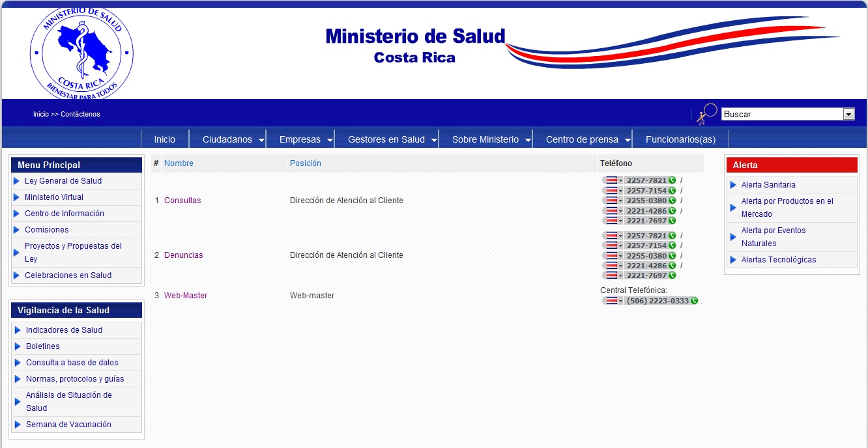Screen dimensions: 868x448
Task: Click the blue arrow icon beside Ley General de Salud
Action: click(x=16, y=181)
